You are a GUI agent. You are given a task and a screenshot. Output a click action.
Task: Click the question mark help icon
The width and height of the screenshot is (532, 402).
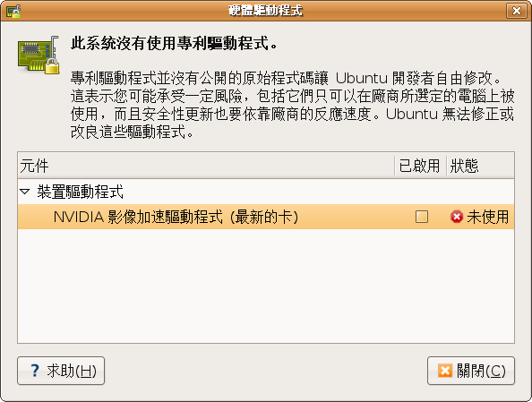[35, 371]
